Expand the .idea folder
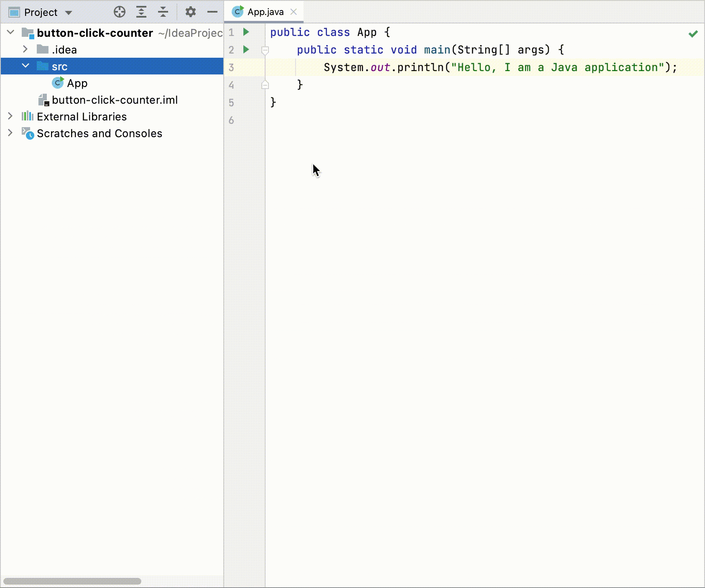Image resolution: width=705 pixels, height=588 pixels. click(x=26, y=49)
